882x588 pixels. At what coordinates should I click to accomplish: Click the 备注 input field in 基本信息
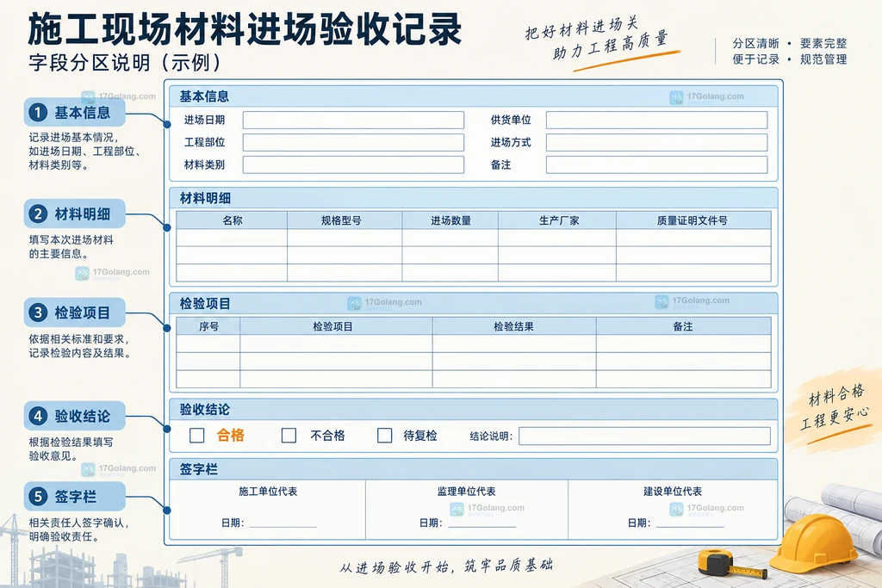656,164
